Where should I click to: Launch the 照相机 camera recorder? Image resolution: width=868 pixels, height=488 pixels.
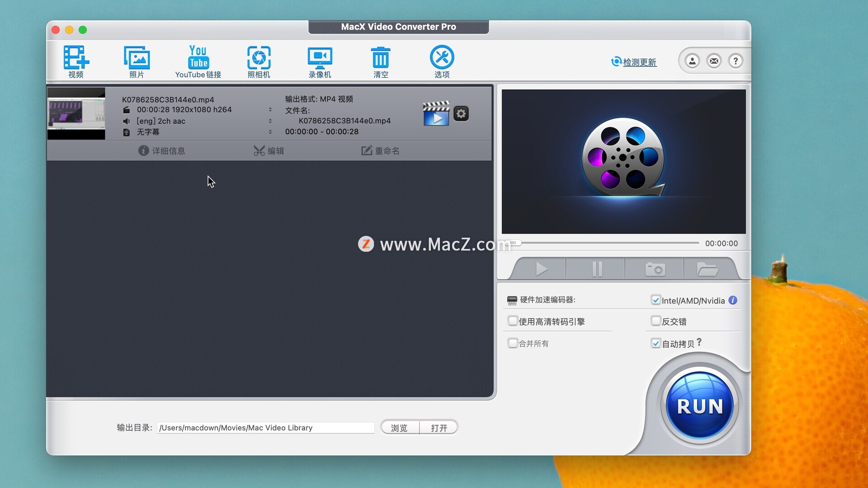259,61
